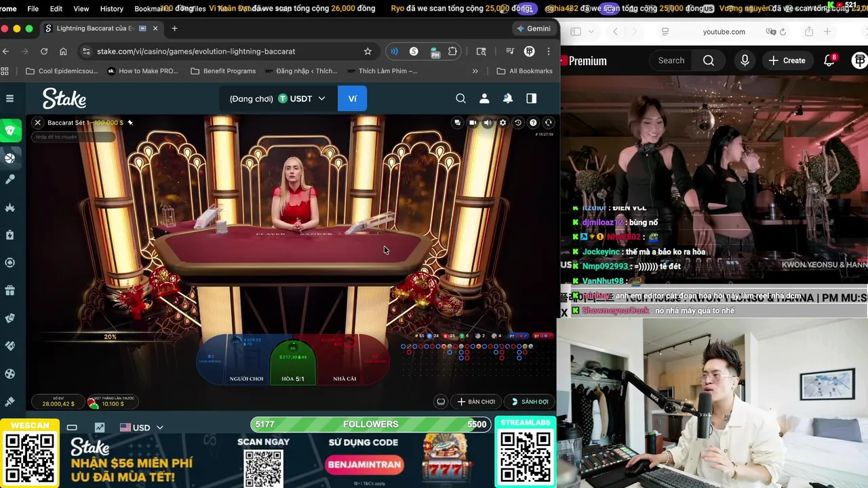
Task: Click YouTube Search field
Action: pyautogui.click(x=671, y=60)
